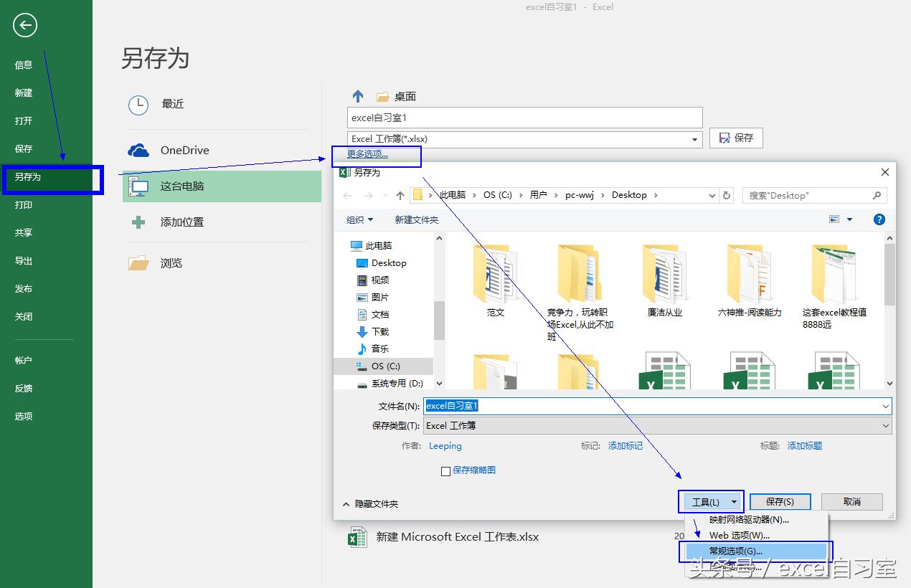Viewport: 911px width, 588px height.
Task: Click the forward navigation arrow in dialog
Action: tap(367, 195)
